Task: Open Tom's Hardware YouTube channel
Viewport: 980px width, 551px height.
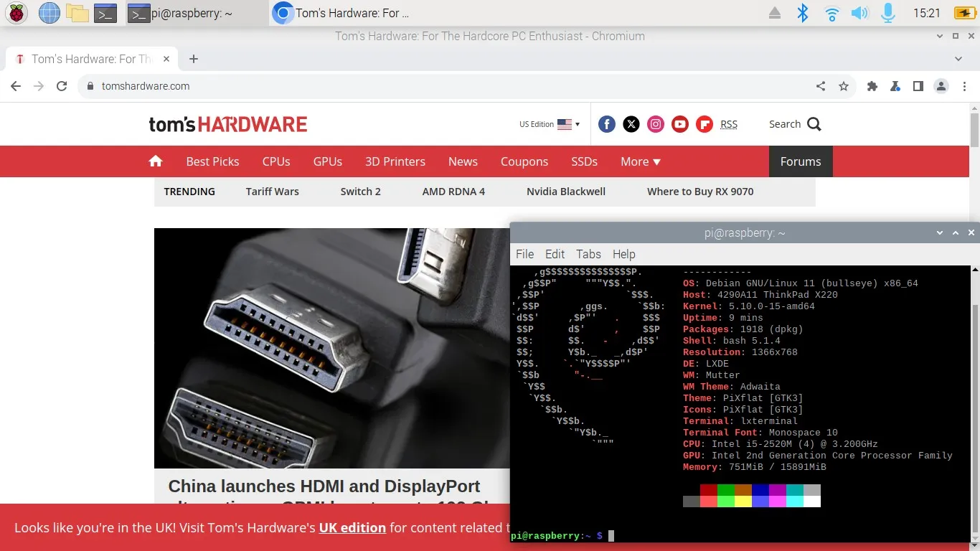Action: [680, 124]
